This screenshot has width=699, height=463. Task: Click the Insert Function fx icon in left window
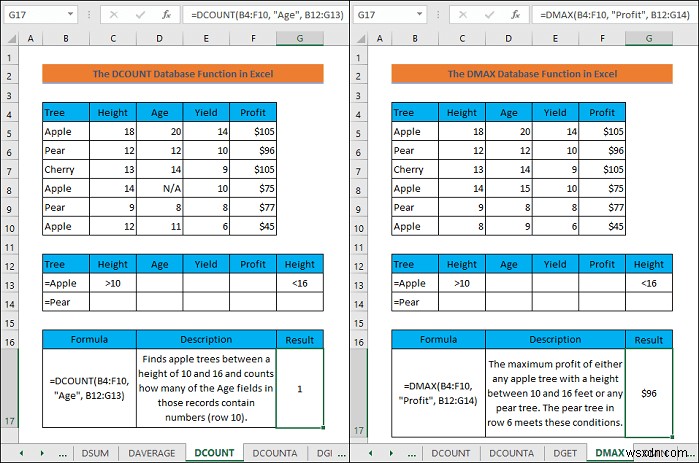[x=166, y=15]
